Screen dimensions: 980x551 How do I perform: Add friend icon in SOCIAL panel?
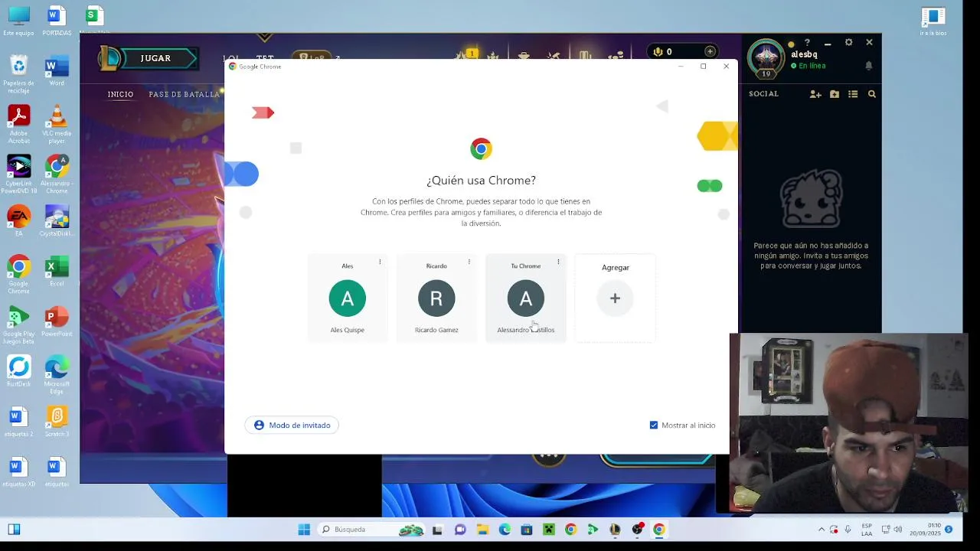click(x=815, y=94)
